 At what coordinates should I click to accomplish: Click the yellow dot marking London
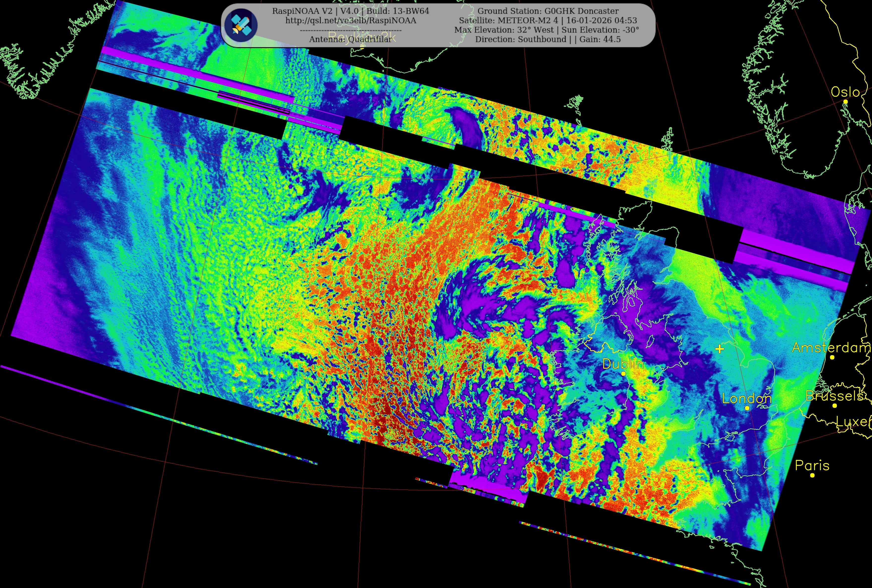pyautogui.click(x=747, y=408)
